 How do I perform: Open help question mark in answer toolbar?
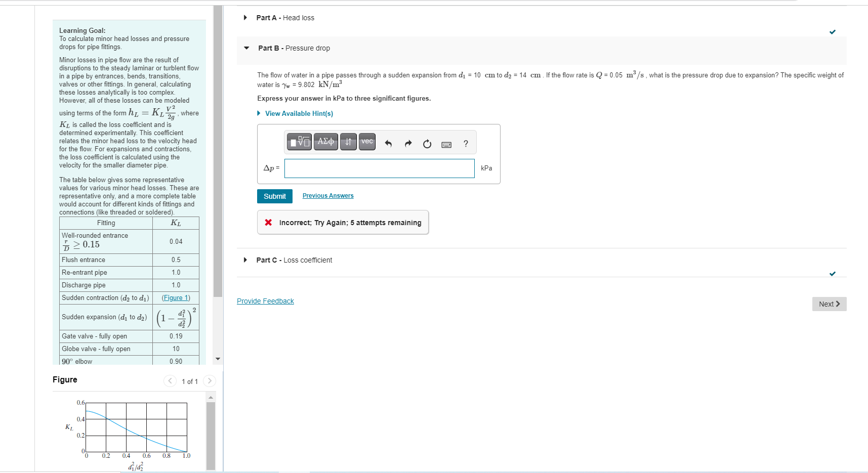pyautogui.click(x=466, y=144)
